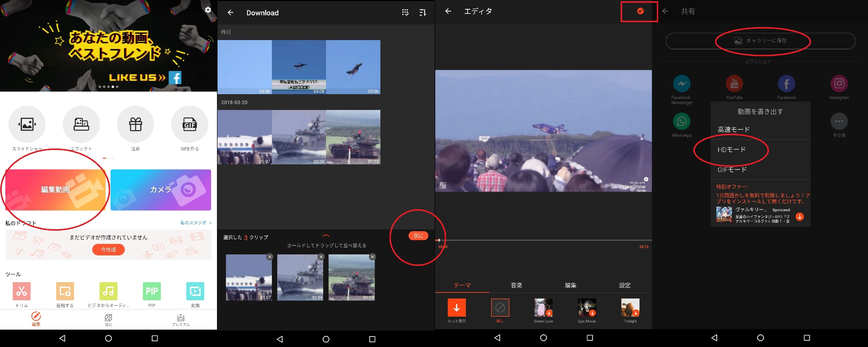Open the PIP tool
The width and height of the screenshot is (868, 347).
(x=152, y=291)
